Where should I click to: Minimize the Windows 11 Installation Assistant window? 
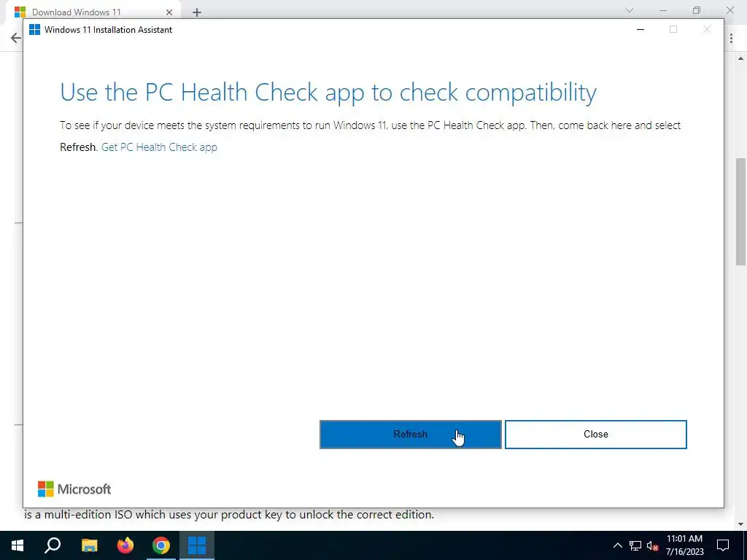(640, 29)
